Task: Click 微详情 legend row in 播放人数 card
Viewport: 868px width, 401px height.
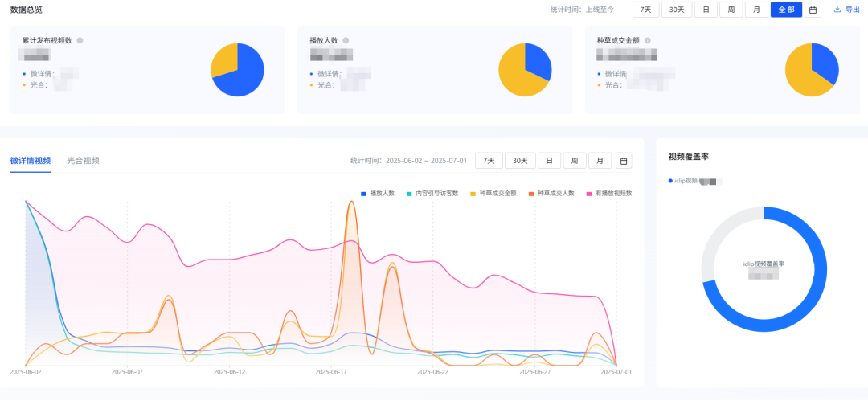Action: click(x=340, y=74)
